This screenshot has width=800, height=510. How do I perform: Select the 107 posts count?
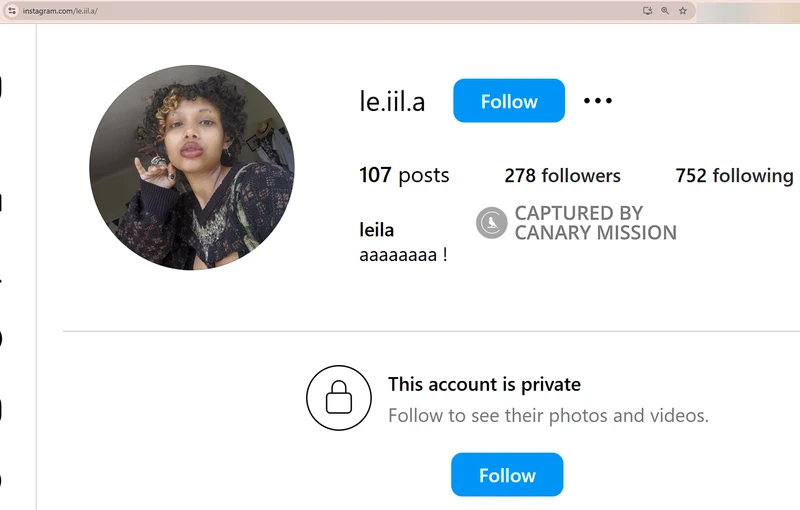point(404,176)
